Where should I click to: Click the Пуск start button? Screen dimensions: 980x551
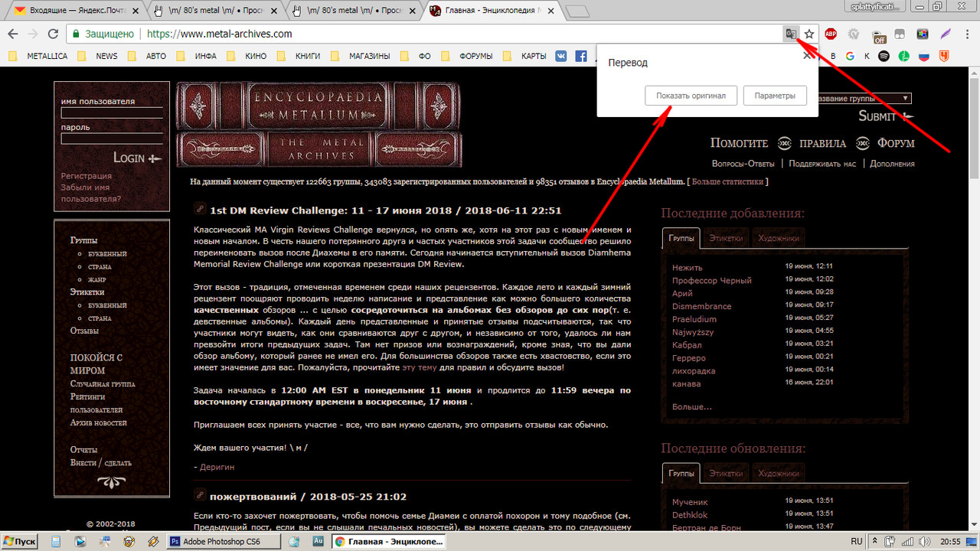click(x=19, y=541)
